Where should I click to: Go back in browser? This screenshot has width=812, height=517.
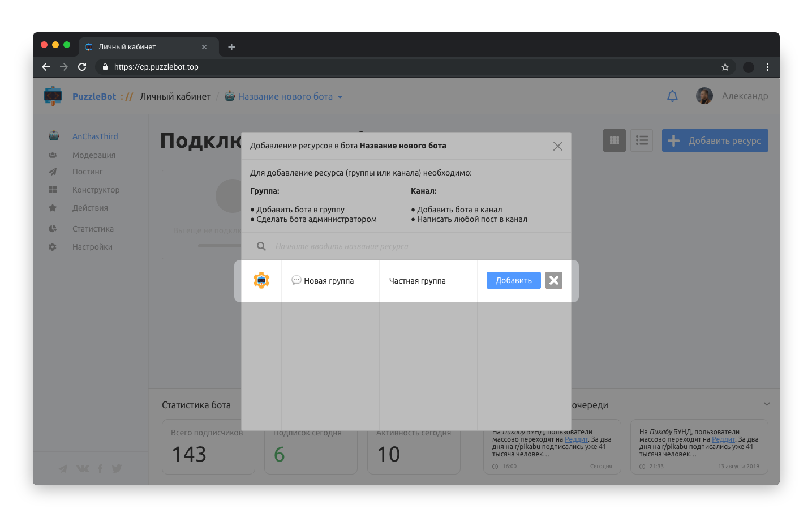tap(46, 67)
